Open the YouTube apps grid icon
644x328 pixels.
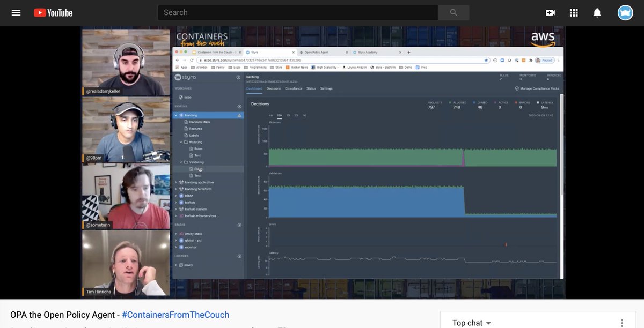coord(574,12)
